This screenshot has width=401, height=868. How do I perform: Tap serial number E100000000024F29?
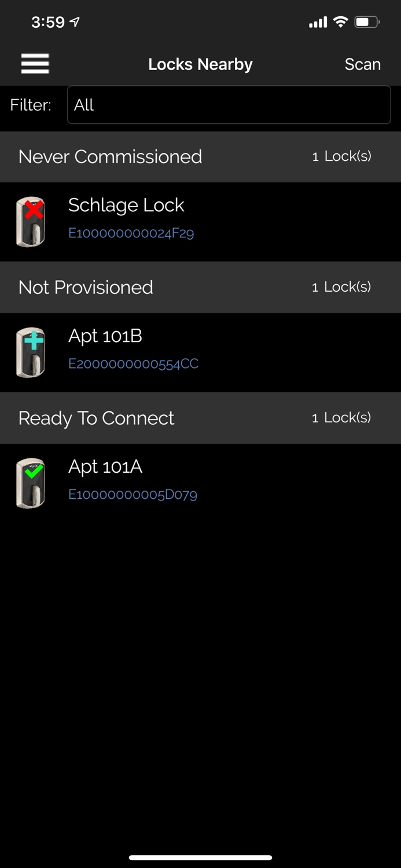click(131, 233)
